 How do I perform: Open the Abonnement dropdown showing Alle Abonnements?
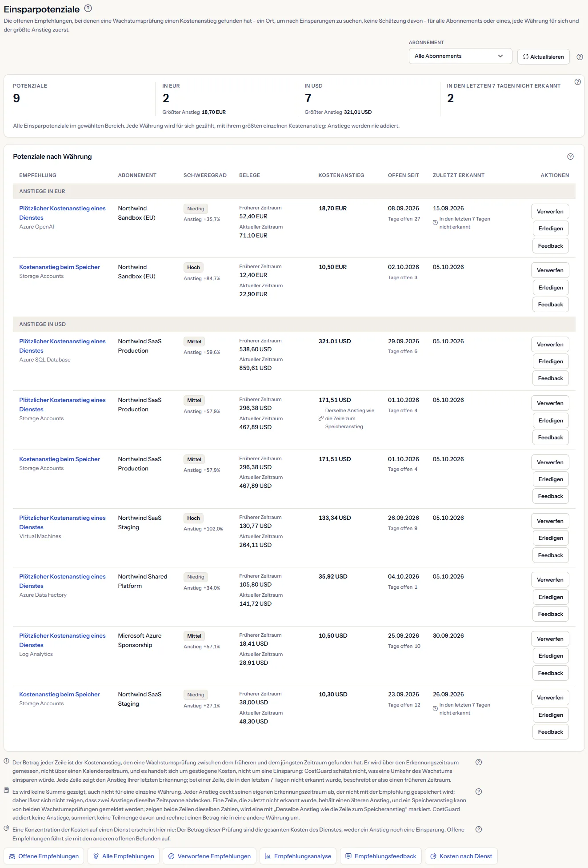[x=460, y=56]
